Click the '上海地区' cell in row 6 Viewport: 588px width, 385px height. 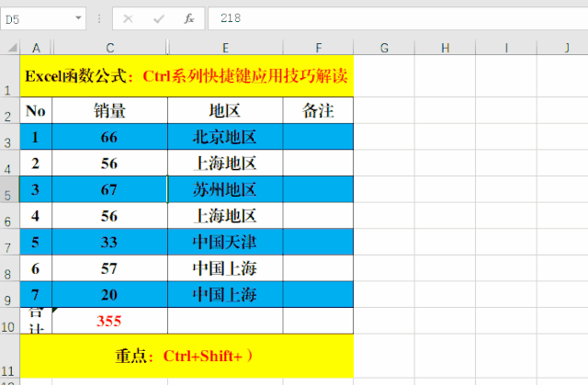(x=225, y=216)
